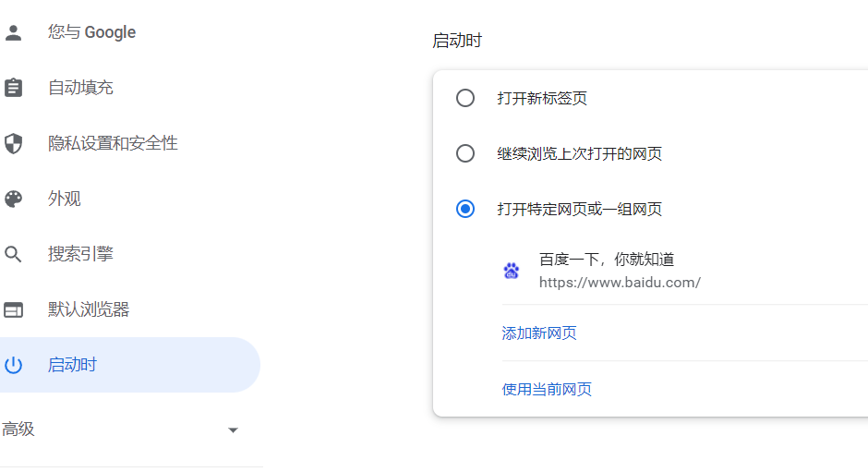Click the Baidu paw favicon
Viewport: 868px width, 472px height.
click(x=512, y=271)
